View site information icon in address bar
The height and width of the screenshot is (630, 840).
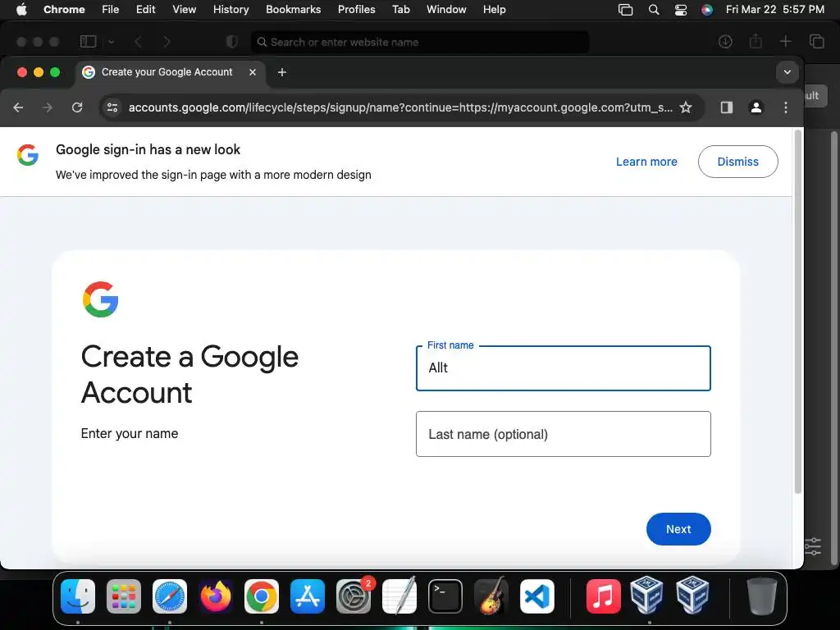(112, 107)
